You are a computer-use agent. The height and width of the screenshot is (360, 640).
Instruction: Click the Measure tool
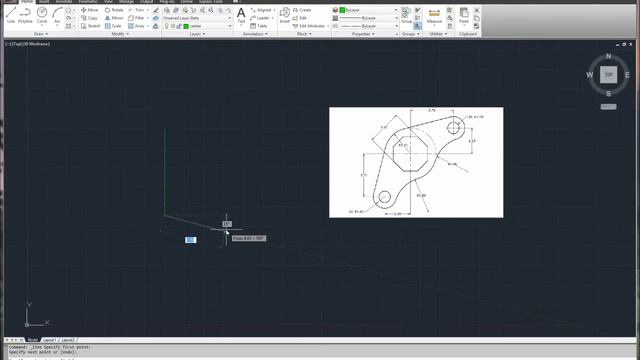pos(434,16)
